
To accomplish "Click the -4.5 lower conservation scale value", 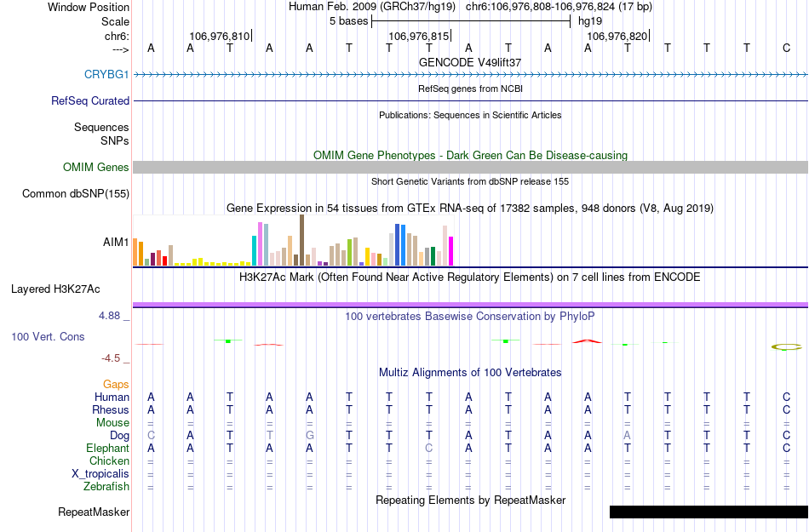I will pos(111,358).
